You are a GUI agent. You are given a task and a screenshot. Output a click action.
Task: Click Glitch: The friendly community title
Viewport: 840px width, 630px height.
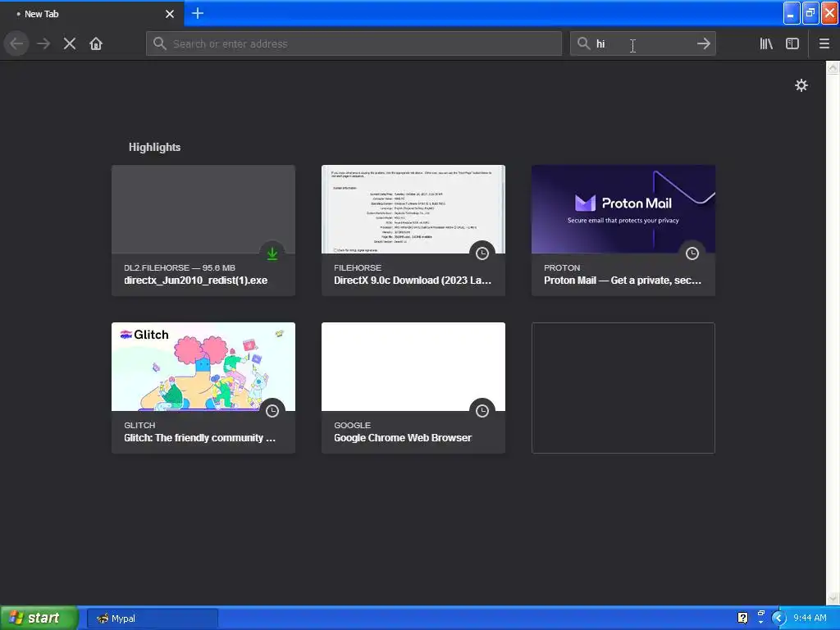(x=200, y=438)
